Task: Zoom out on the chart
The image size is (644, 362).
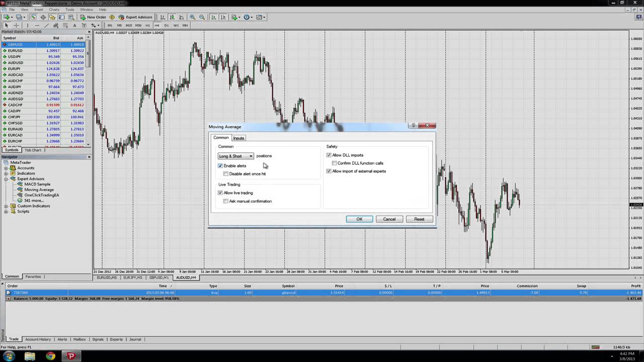Action: 202,17
